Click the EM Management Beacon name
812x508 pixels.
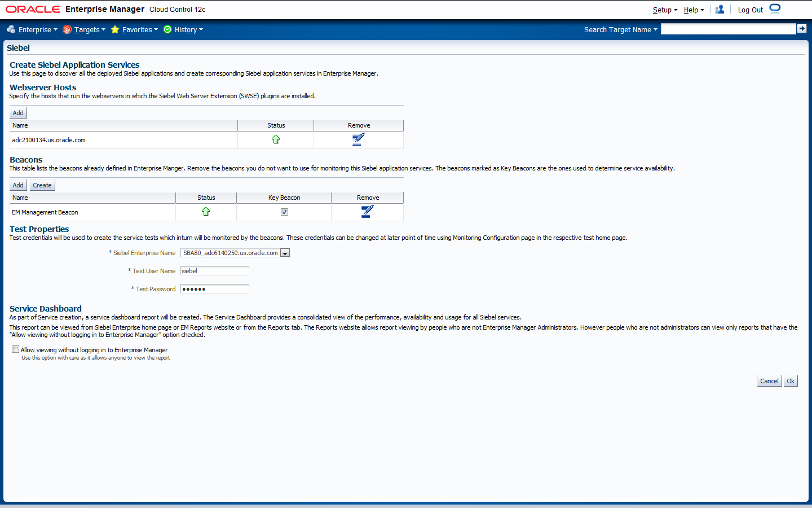click(x=45, y=212)
